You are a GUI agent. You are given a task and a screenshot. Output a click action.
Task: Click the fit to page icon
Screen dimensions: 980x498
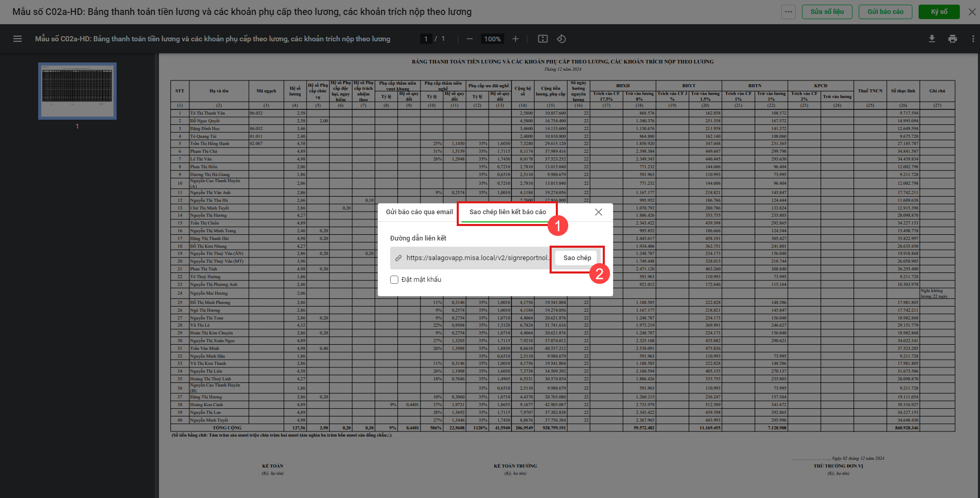(x=542, y=39)
